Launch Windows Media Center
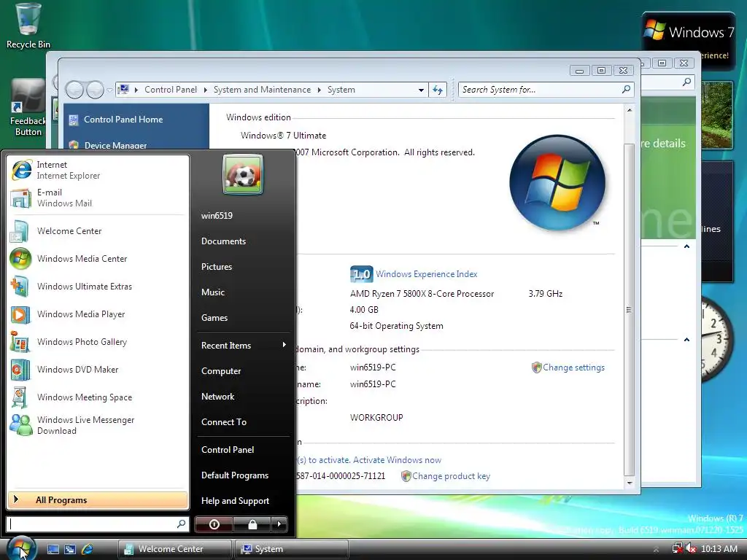 tap(98, 259)
